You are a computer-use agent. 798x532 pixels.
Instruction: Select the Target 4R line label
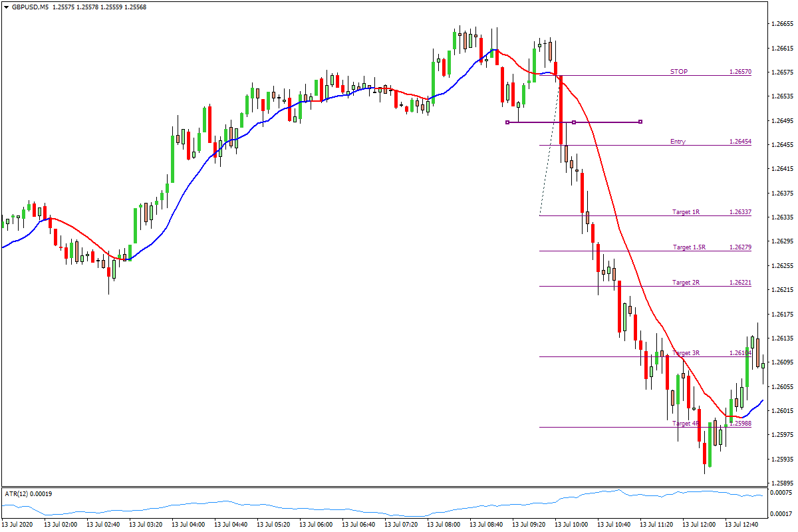point(686,424)
